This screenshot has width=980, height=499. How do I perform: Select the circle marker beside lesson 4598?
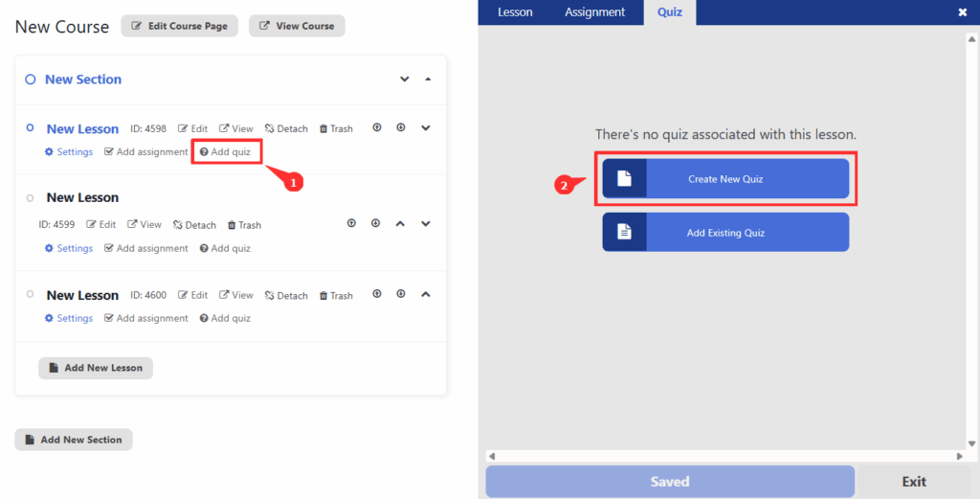tap(30, 128)
